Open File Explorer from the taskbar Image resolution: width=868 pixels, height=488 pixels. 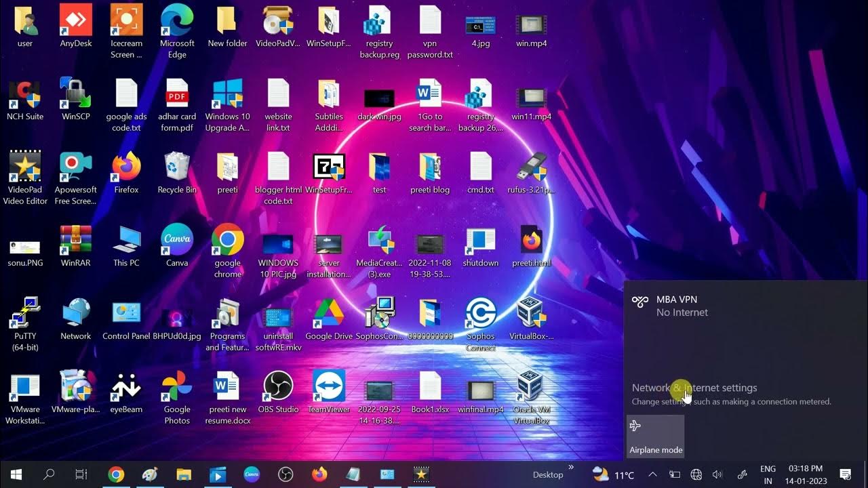184,474
